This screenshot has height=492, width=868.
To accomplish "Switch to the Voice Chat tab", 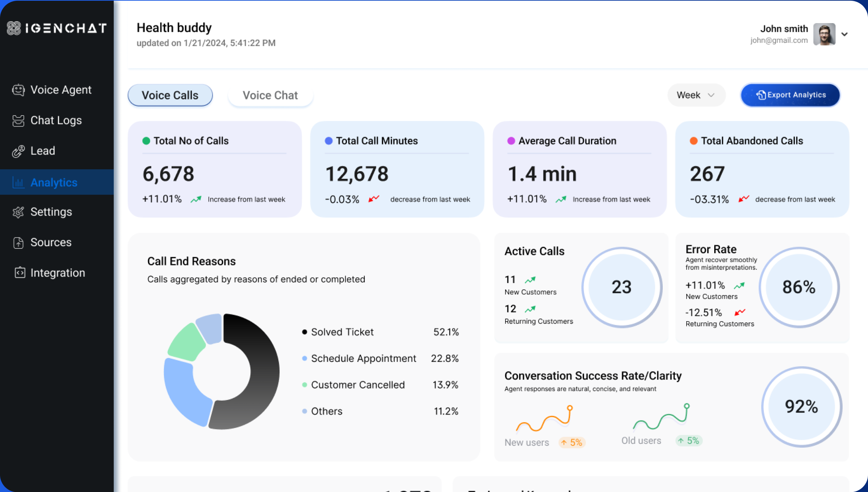I will point(270,95).
